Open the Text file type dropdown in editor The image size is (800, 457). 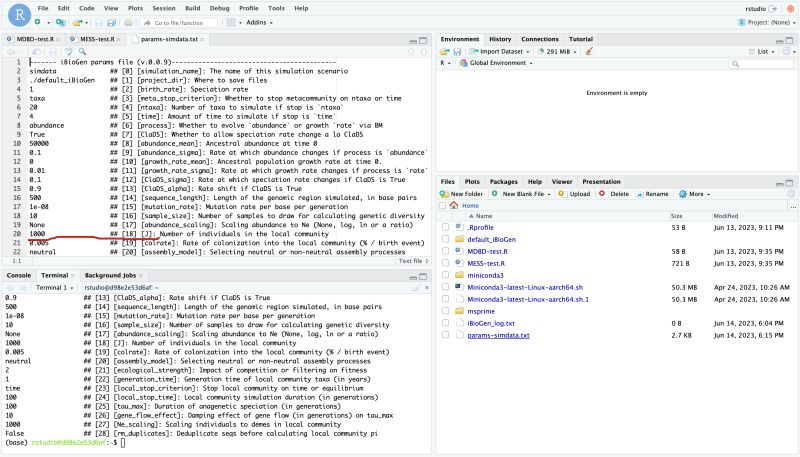click(x=414, y=261)
